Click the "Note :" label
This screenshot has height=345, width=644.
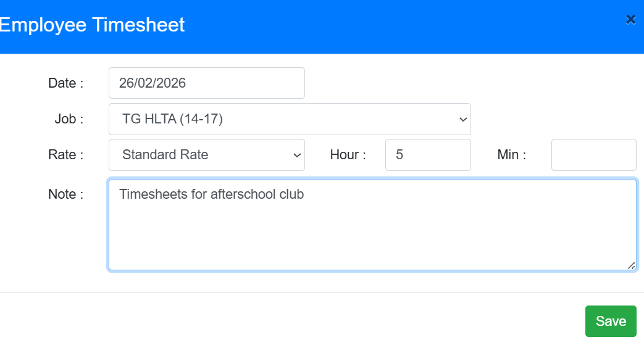[65, 194]
